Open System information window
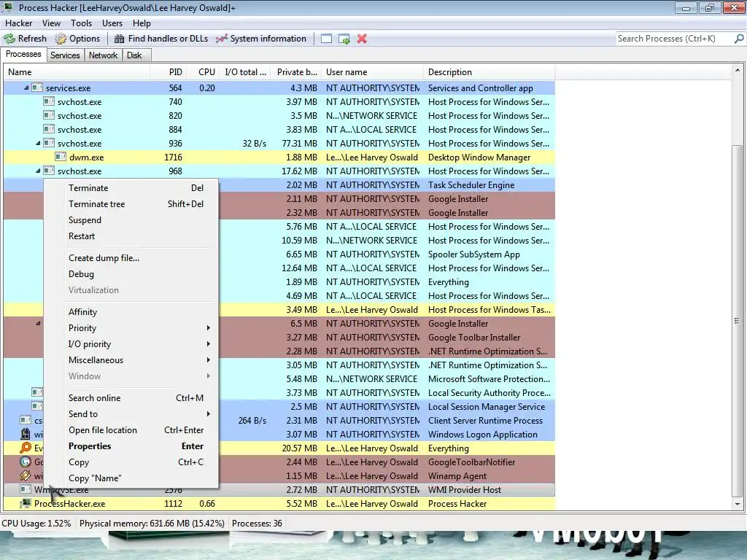This screenshot has width=747, height=560. tap(260, 39)
